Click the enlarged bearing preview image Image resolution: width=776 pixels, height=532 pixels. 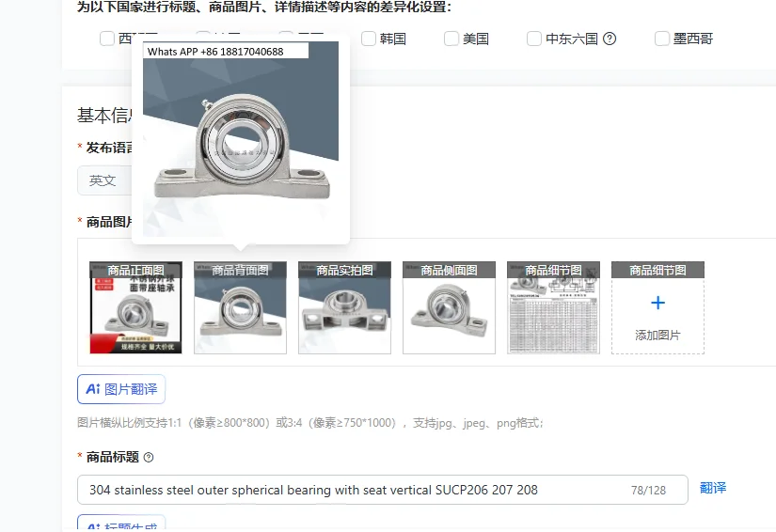point(241,139)
